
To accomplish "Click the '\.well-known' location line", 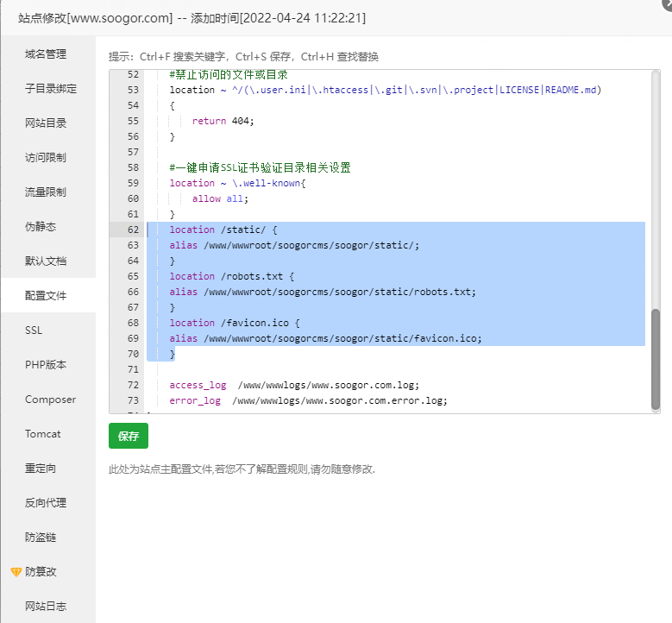I will click(237, 183).
